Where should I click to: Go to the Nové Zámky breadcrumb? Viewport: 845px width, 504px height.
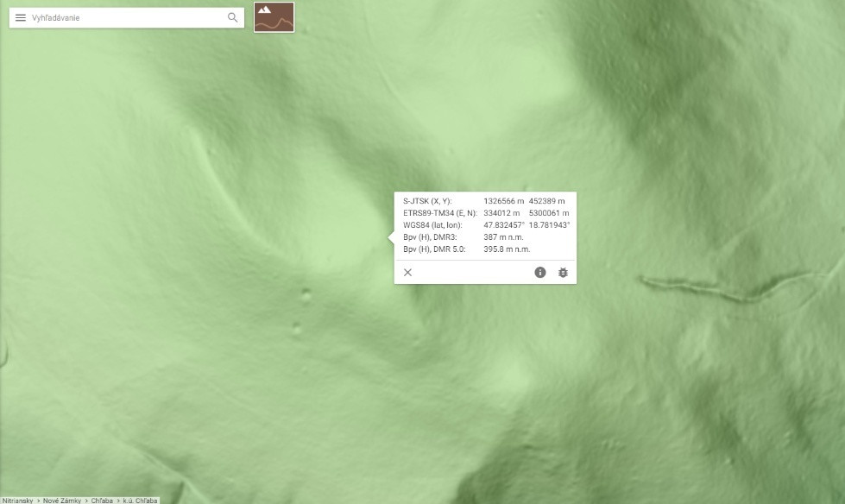62,501
